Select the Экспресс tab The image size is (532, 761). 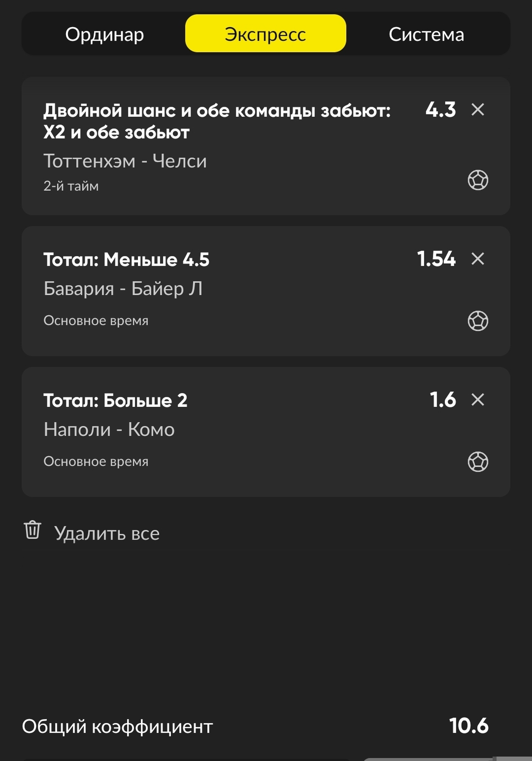coord(265,34)
